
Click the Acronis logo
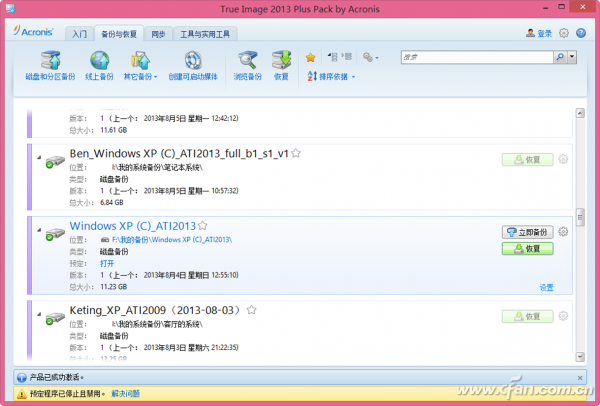pyautogui.click(x=33, y=31)
